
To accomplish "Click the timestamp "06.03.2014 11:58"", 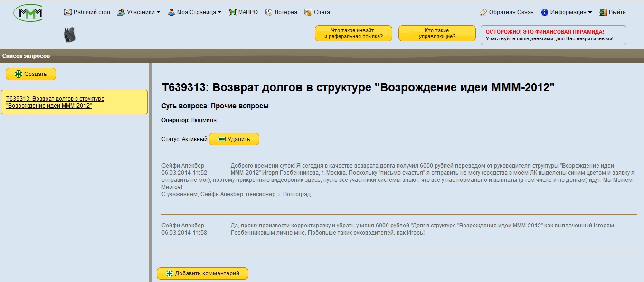I will click(184, 233).
